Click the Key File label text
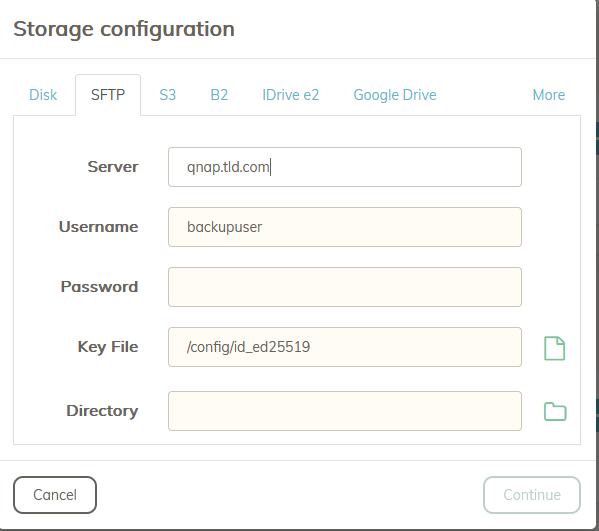The width and height of the screenshot is (599, 531). tap(108, 347)
